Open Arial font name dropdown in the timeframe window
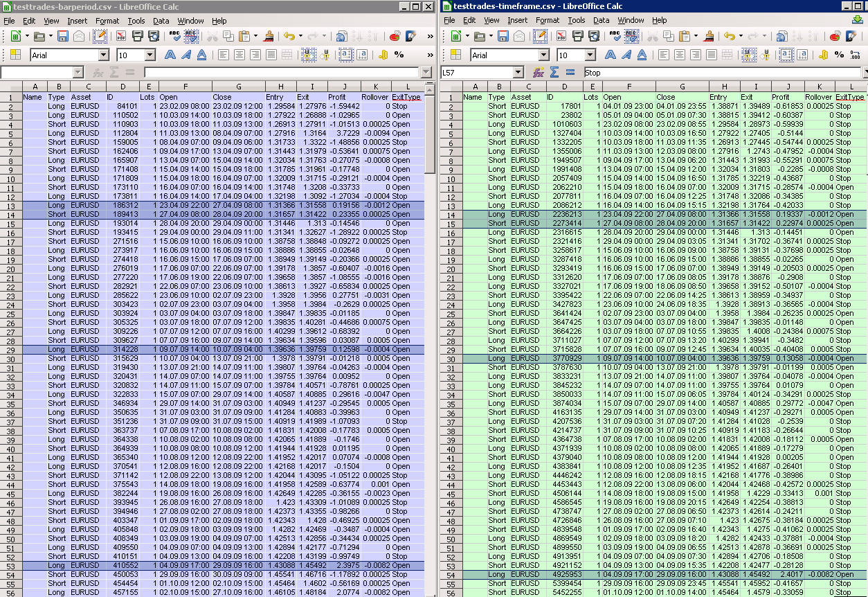868x597 pixels. 544,55
